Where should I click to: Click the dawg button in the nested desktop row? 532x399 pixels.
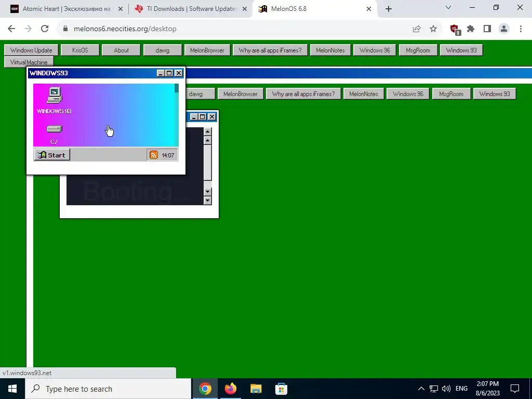tap(200, 94)
